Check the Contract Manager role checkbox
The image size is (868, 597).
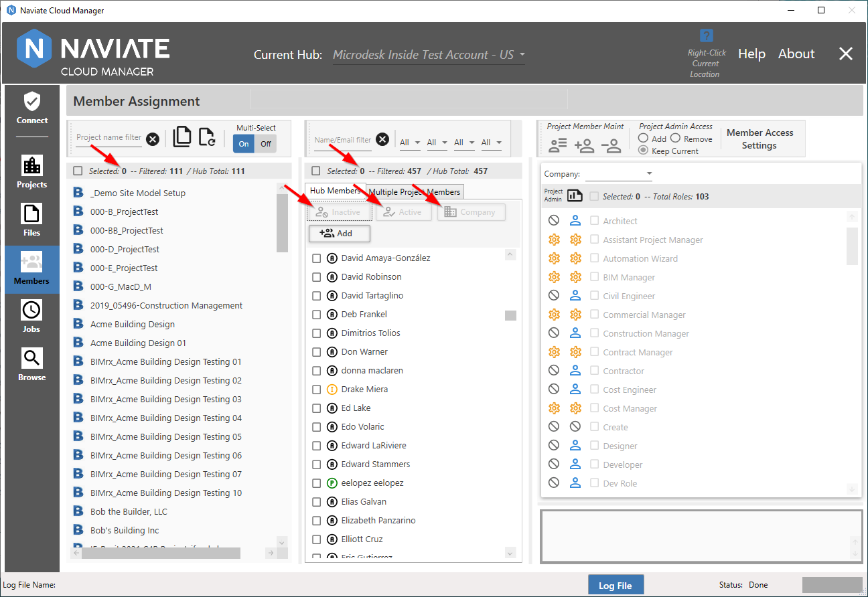pos(595,351)
